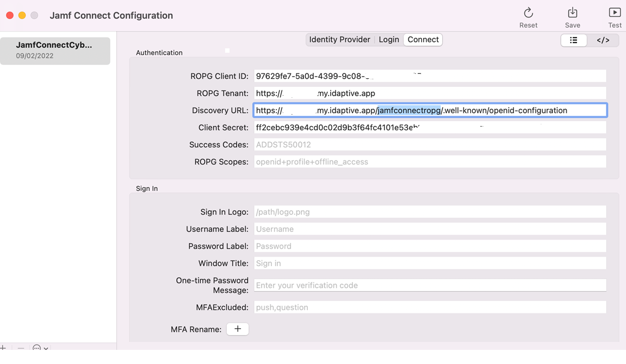Toggle the checkbox above the Authentication section

[227, 51]
